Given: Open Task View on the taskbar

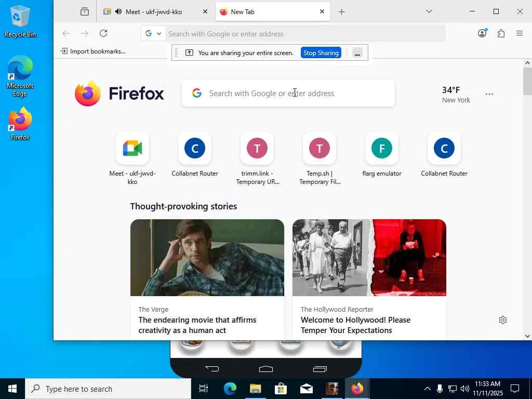Looking at the screenshot, I should click(204, 389).
